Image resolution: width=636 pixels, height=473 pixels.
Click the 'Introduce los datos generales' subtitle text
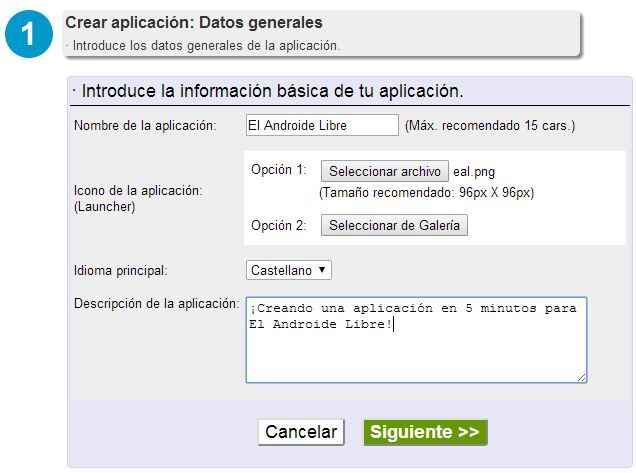pyautogui.click(x=205, y=45)
